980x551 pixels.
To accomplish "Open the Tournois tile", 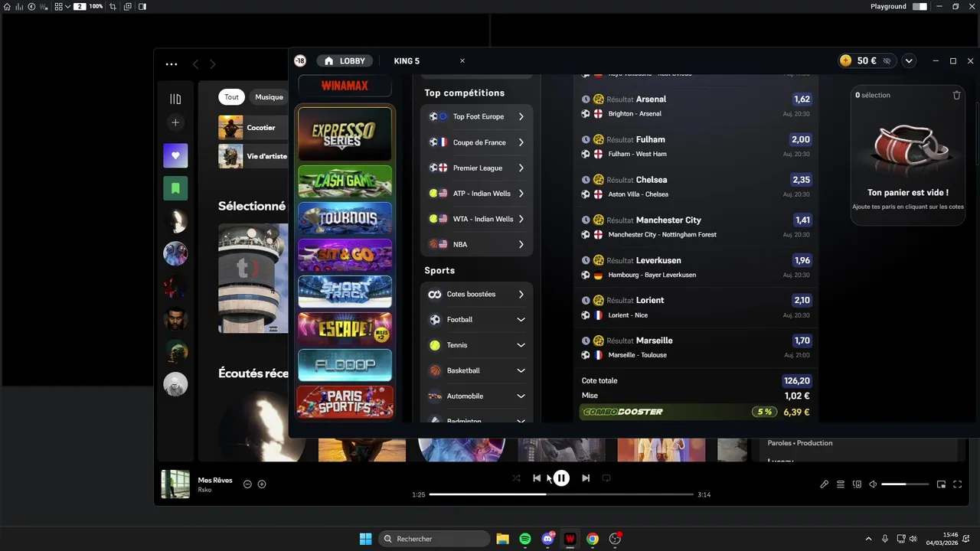I will click(345, 218).
